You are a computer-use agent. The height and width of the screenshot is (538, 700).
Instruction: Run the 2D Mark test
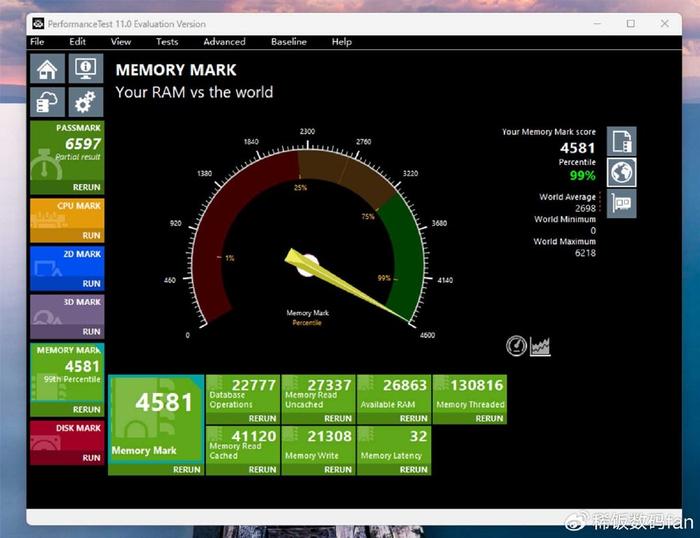point(91,284)
